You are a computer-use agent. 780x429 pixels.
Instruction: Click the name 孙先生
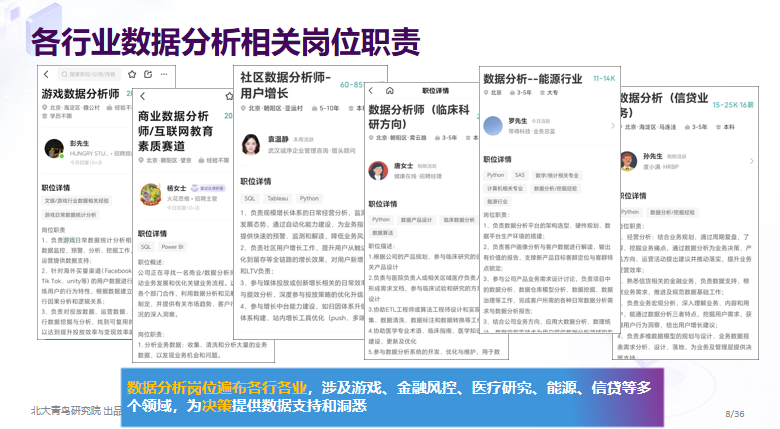tap(653, 156)
